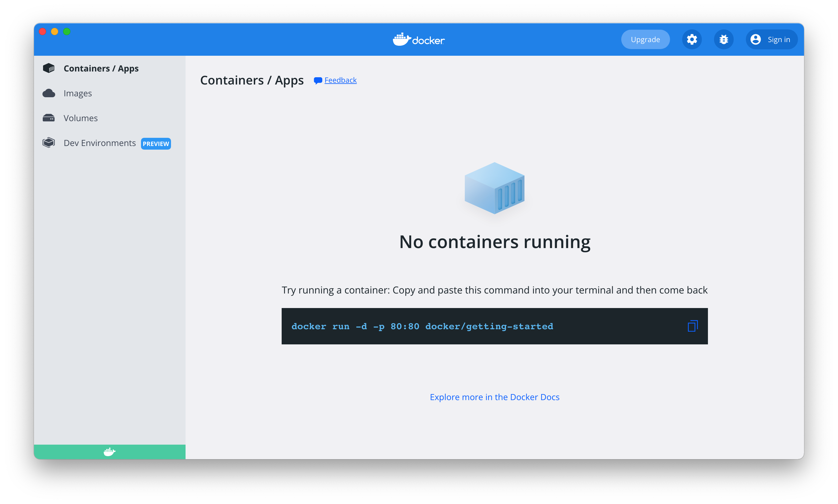Click the Docker logo in header
The width and height of the screenshot is (838, 504).
click(418, 40)
